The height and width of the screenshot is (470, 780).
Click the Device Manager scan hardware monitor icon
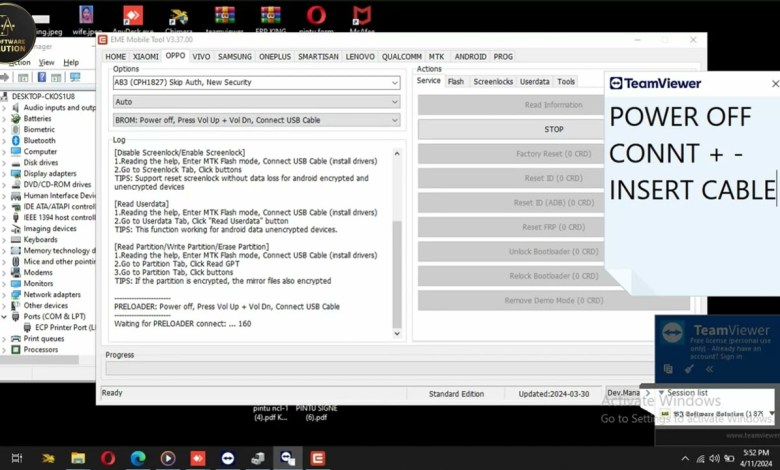click(x=75, y=77)
